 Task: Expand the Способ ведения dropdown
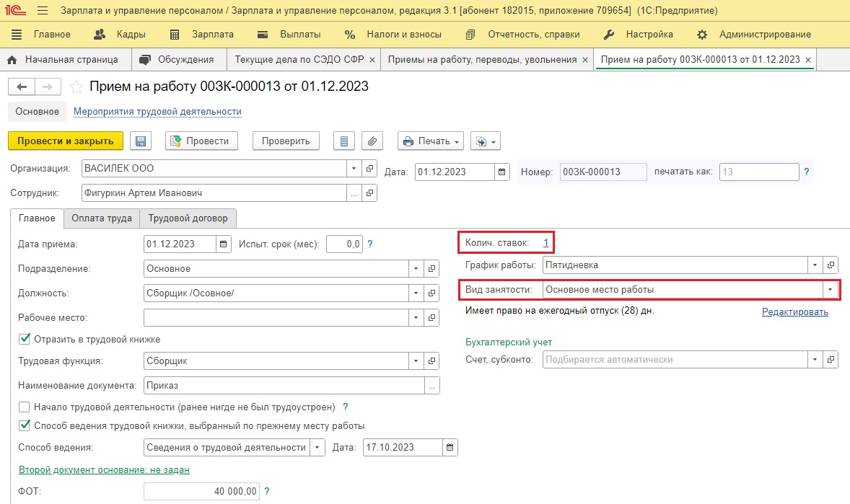click(317, 447)
